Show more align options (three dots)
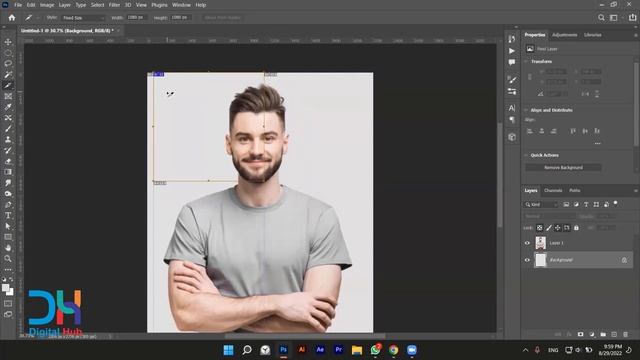 [x=598, y=143]
